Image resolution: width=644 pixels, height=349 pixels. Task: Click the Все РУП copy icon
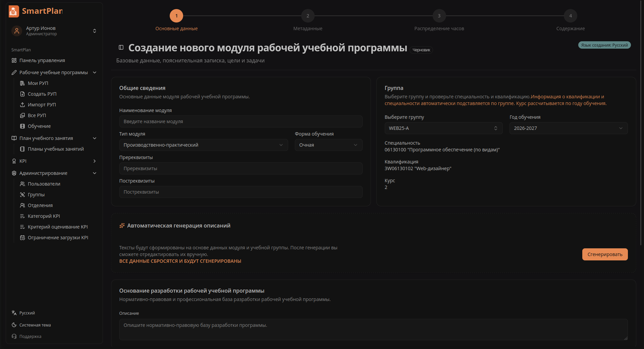coord(22,115)
